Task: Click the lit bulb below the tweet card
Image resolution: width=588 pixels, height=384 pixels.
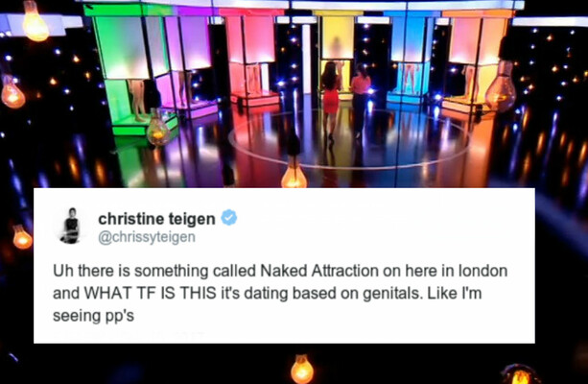Action: click(302, 369)
